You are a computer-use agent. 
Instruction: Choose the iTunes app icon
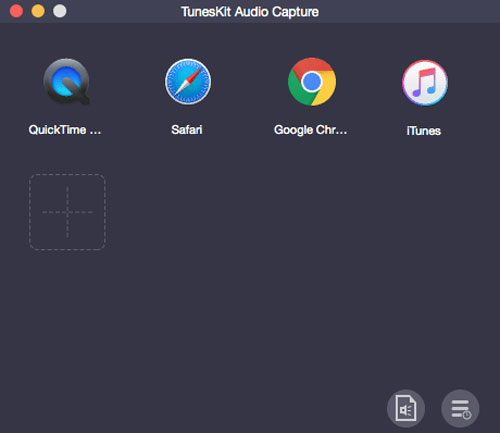click(425, 82)
